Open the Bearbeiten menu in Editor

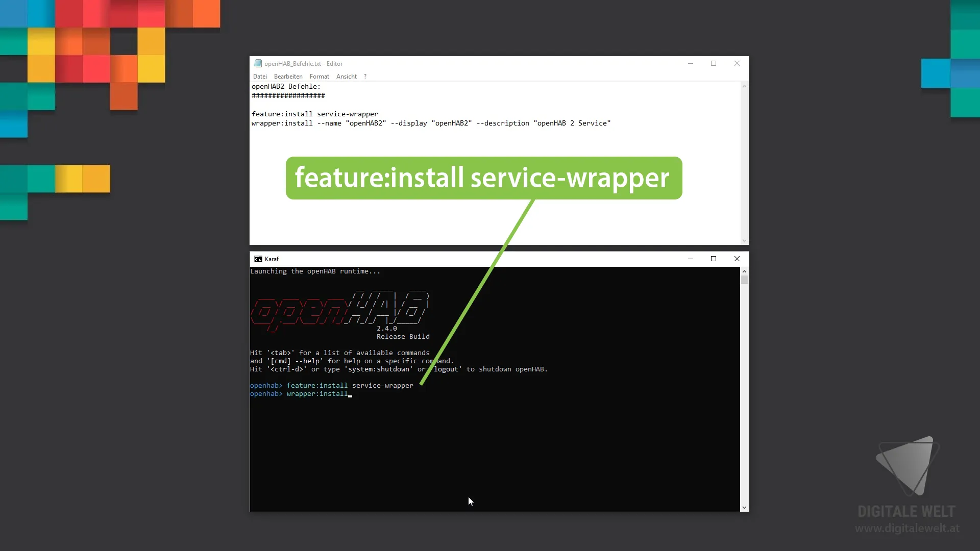pos(288,77)
